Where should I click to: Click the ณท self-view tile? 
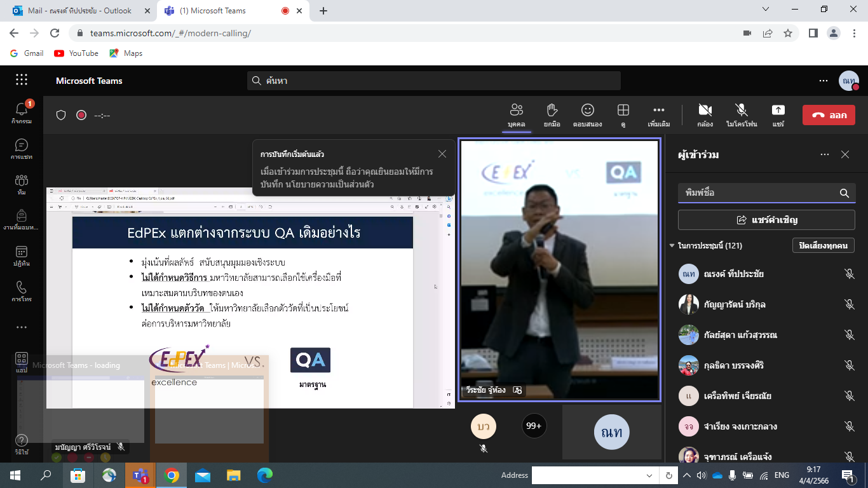point(611,432)
